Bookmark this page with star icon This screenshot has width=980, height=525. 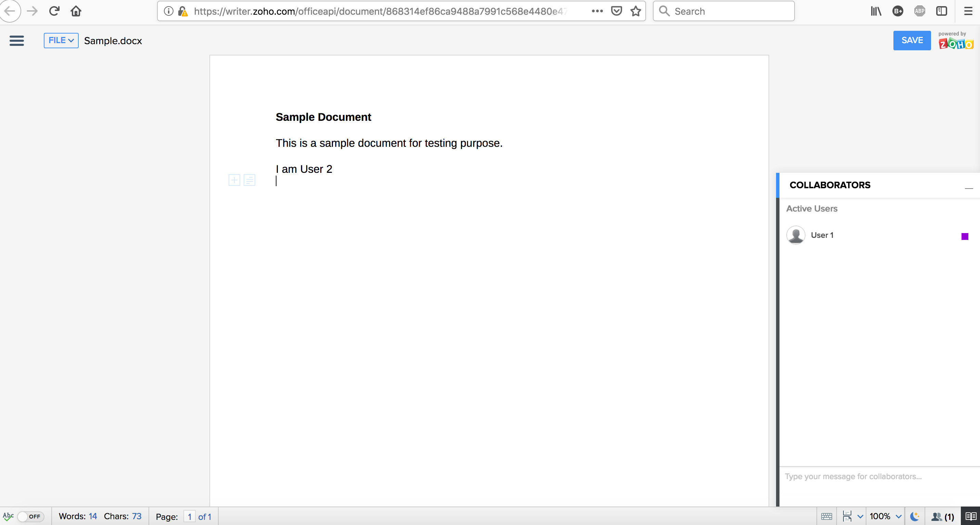coord(636,11)
